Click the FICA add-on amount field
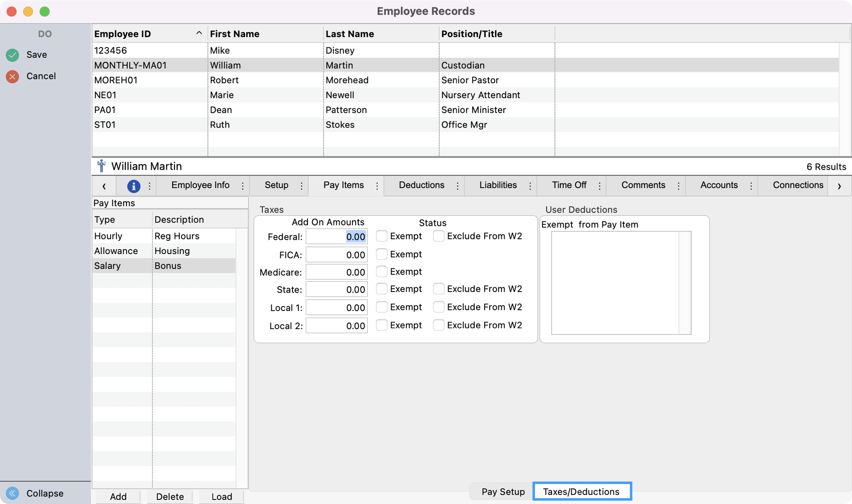Viewport: 852px width, 504px height. (x=337, y=255)
